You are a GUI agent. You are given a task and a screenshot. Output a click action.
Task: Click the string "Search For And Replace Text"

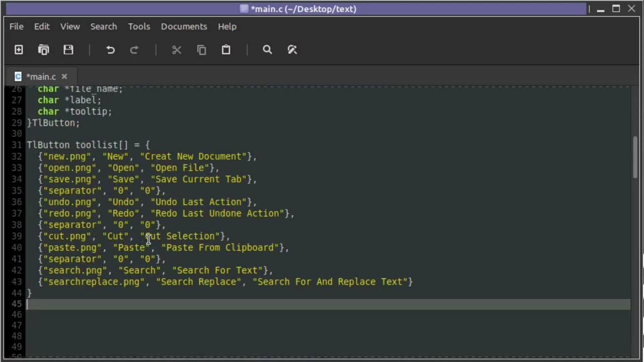pyautogui.click(x=330, y=282)
